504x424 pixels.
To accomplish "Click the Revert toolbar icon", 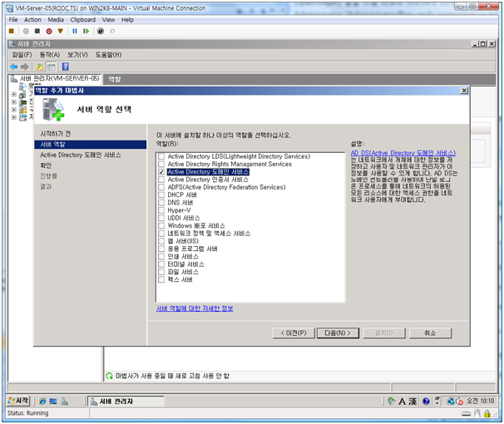I will click(x=112, y=31).
